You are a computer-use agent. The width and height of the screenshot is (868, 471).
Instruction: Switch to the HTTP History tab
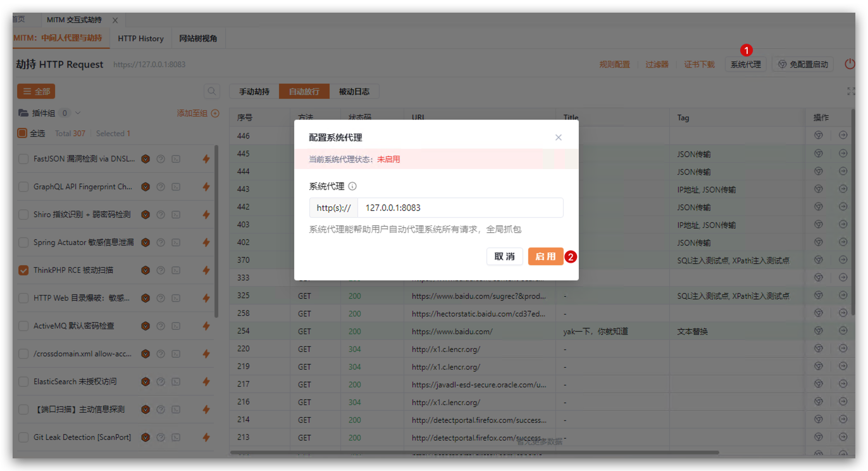click(x=140, y=39)
